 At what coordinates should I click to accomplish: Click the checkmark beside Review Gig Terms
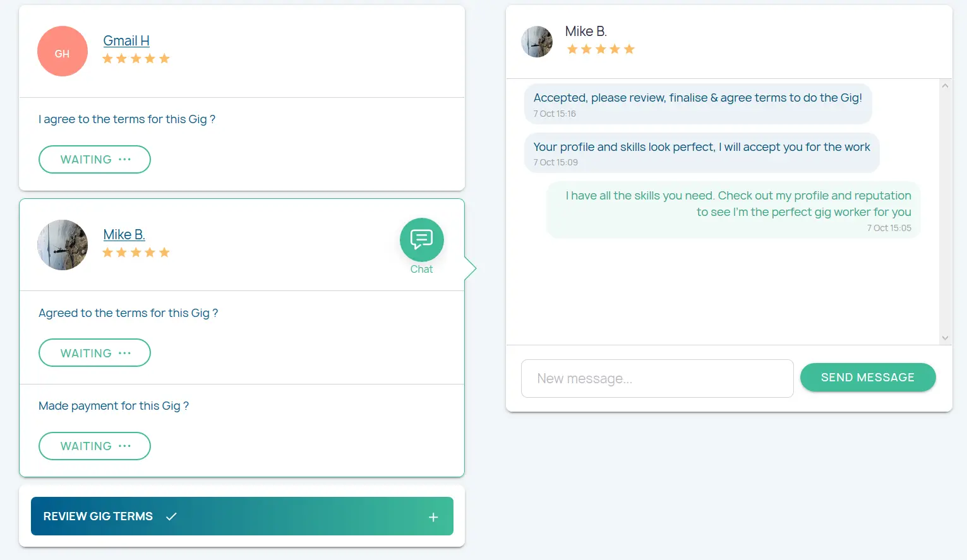(x=171, y=516)
